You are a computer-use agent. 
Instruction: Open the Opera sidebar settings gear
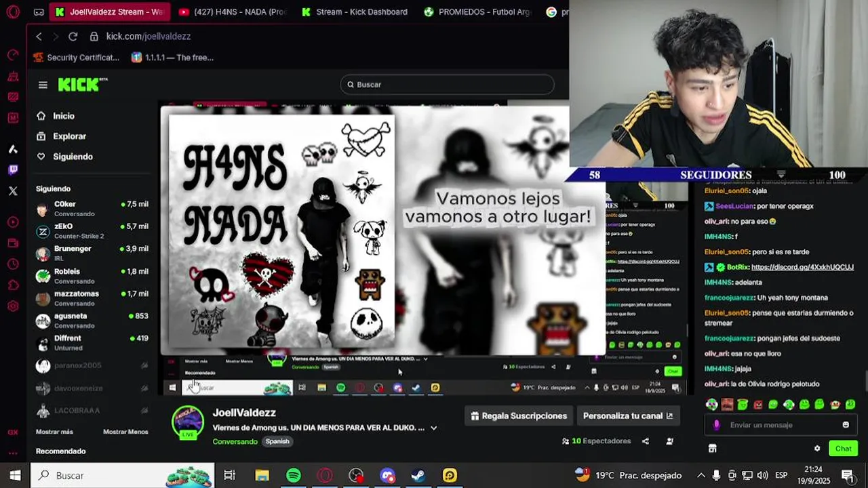[x=13, y=306]
